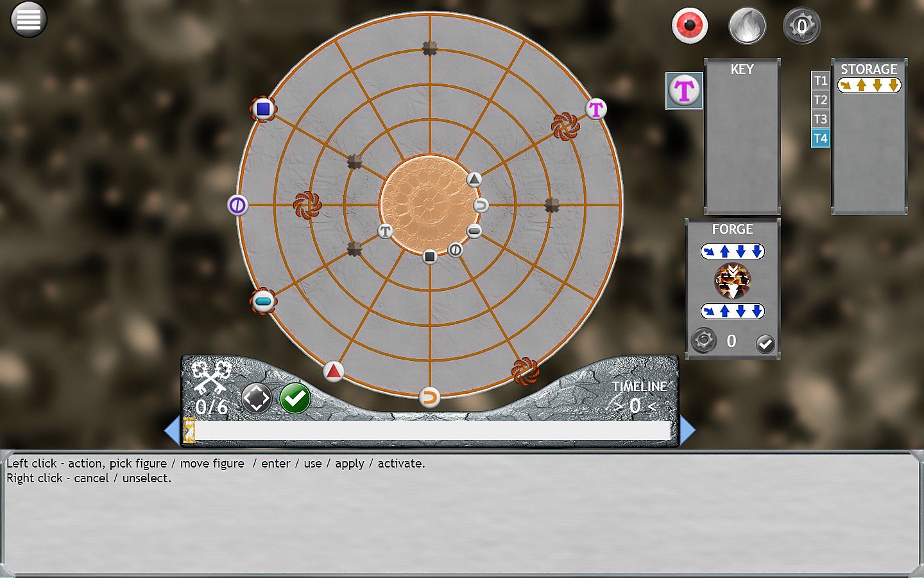Screen dimensions: 924x578
Task: Click the forge gear icon
Action: (x=703, y=340)
